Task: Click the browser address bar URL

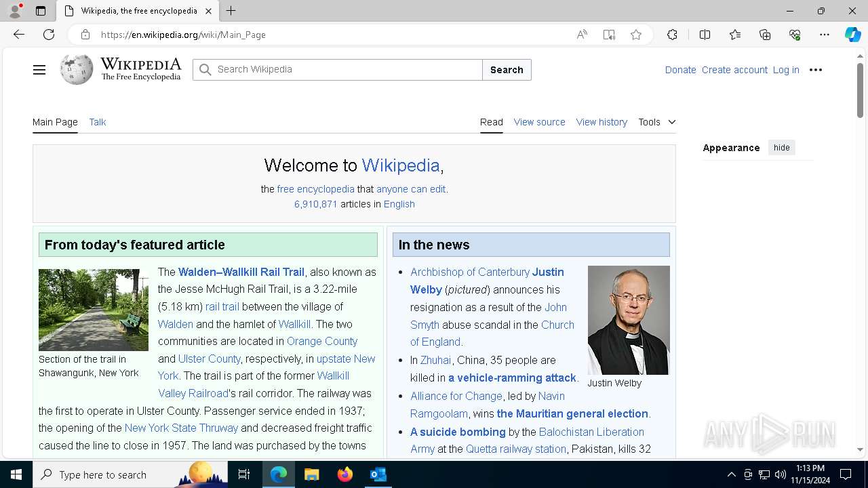Action: [x=183, y=35]
